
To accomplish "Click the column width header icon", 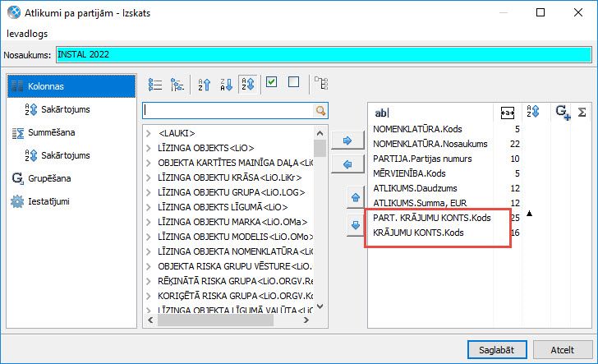I will coord(508,113).
